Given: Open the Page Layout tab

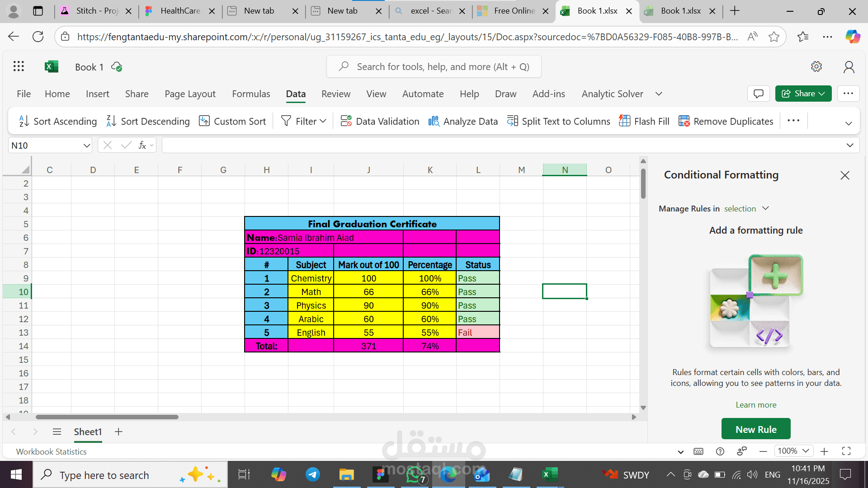Looking at the screenshot, I should point(190,94).
